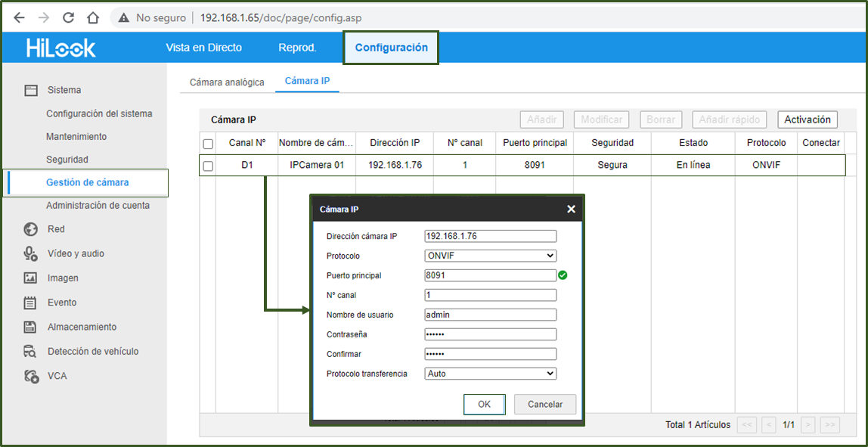The image size is (868, 447).
Task: Open the Evento calendar icon
Action: tap(30, 303)
